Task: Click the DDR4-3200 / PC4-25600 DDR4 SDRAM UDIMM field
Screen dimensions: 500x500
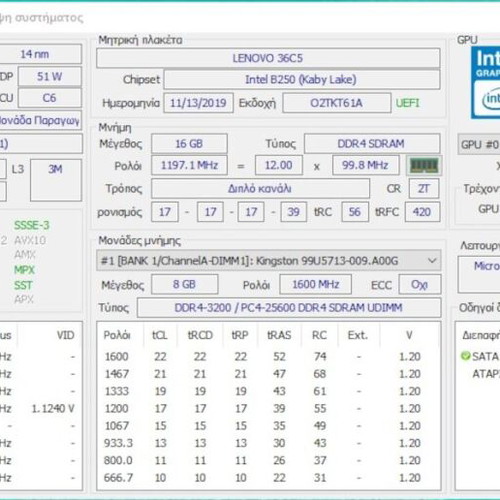Action: 289,307
